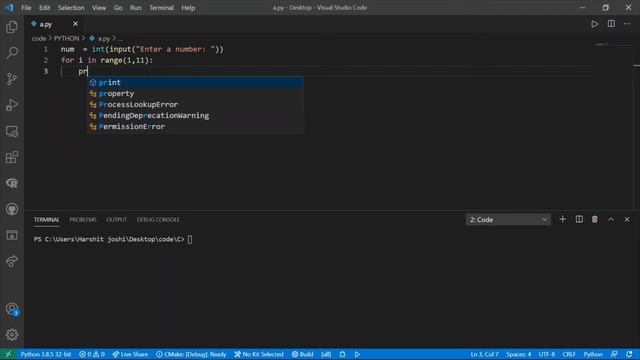Open the View menu
Screen dimensions: 640x360
[99, 8]
